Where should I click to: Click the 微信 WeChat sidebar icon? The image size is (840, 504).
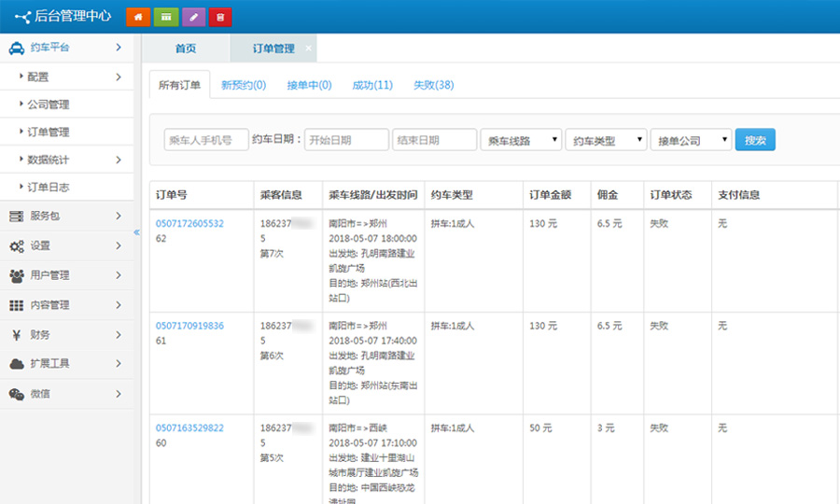(16, 394)
